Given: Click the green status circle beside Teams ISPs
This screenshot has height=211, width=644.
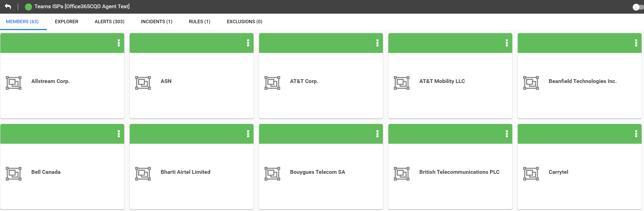Looking at the screenshot, I should (x=28, y=6).
